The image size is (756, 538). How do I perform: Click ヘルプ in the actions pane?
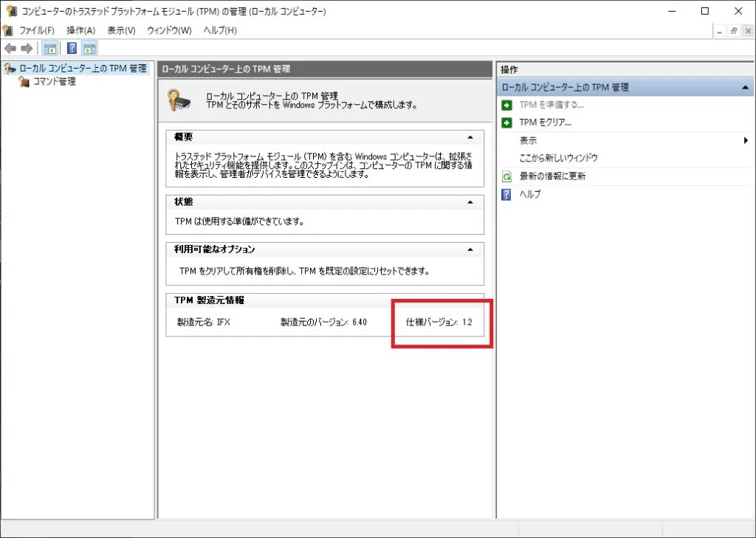[x=530, y=194]
